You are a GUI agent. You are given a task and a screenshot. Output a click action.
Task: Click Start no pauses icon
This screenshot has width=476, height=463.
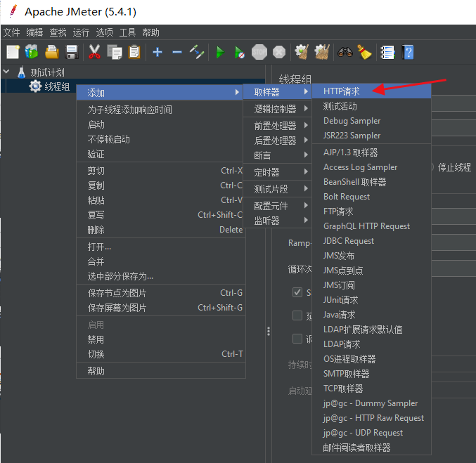239,52
